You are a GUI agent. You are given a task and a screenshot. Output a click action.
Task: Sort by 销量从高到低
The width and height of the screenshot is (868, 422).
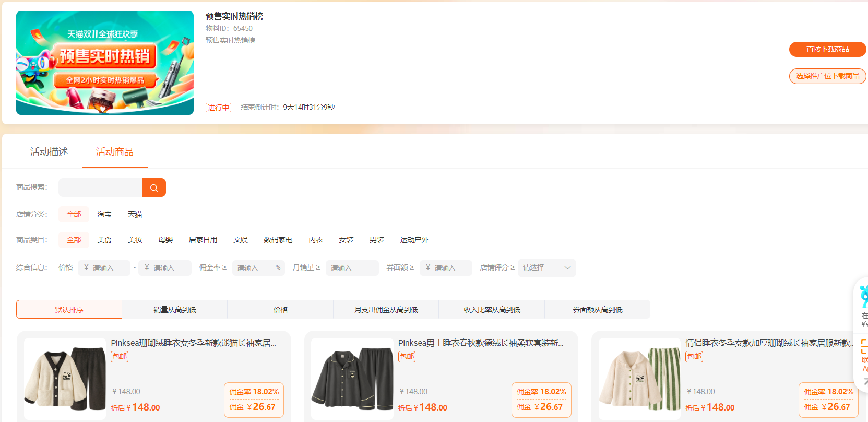coord(175,309)
